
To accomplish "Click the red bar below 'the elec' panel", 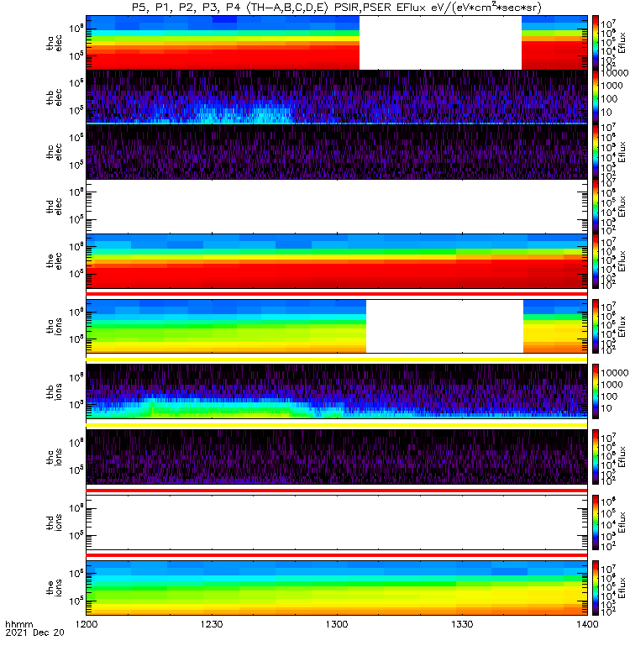I will click(337, 294).
